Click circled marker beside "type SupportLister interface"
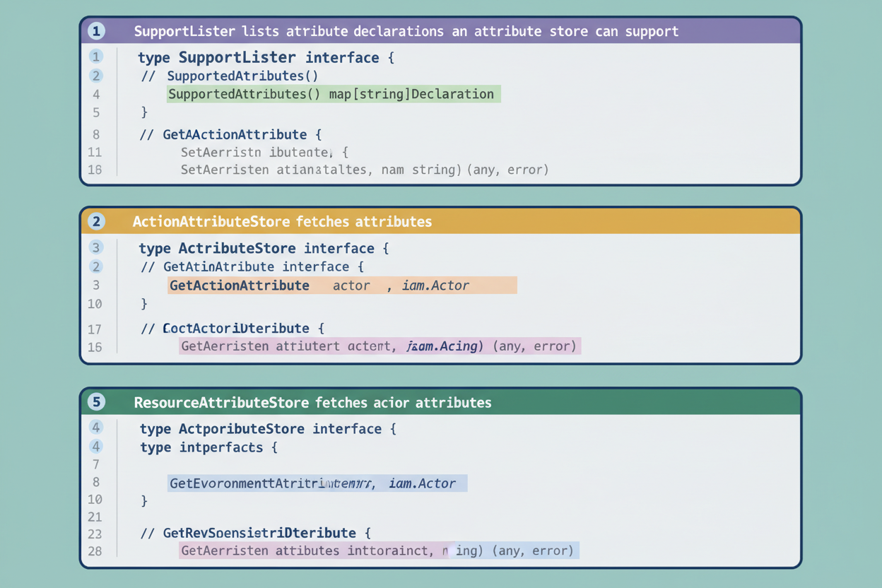The image size is (882, 588). coord(96,57)
